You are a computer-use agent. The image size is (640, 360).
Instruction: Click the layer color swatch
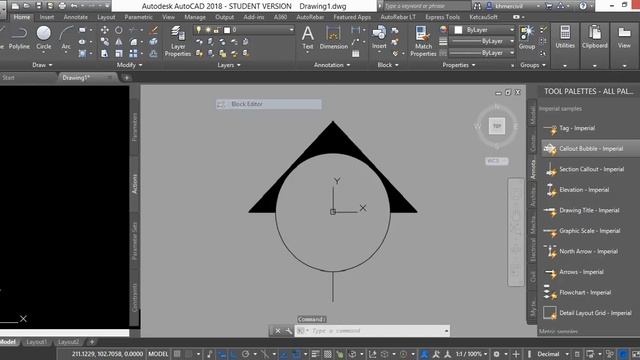(x=227, y=30)
